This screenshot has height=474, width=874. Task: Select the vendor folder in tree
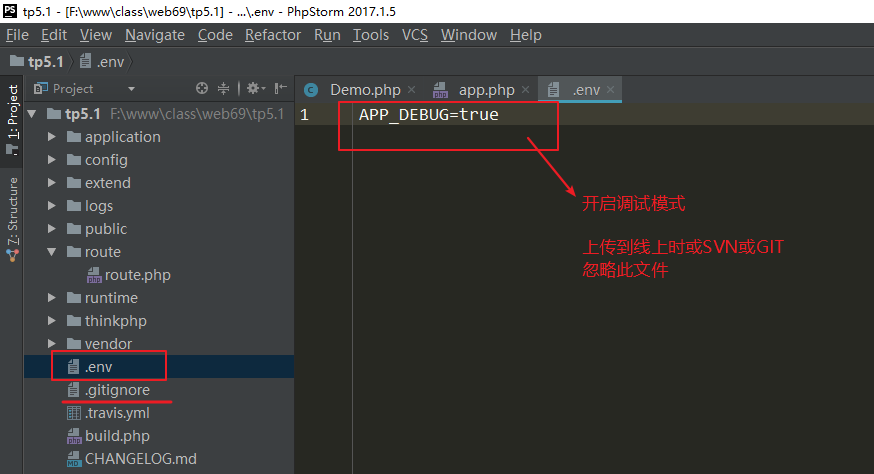tap(99, 344)
